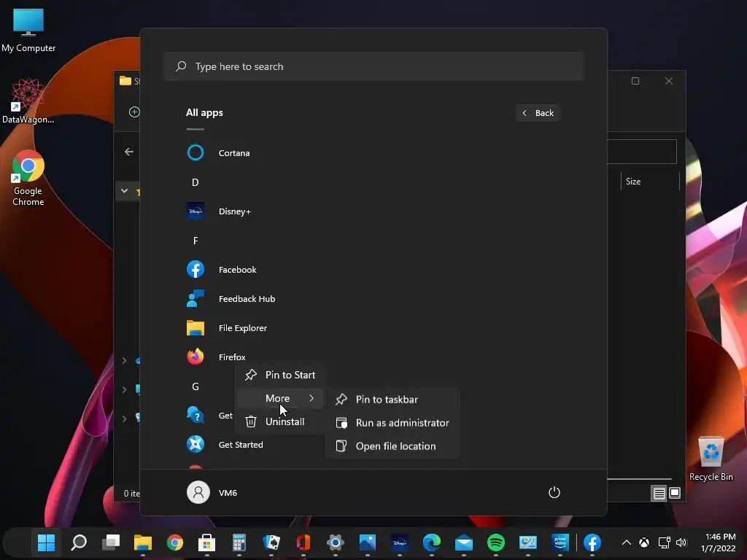Viewport: 747px width, 560px height.
Task: Open Prime Video on the taskbar
Action: click(560, 542)
